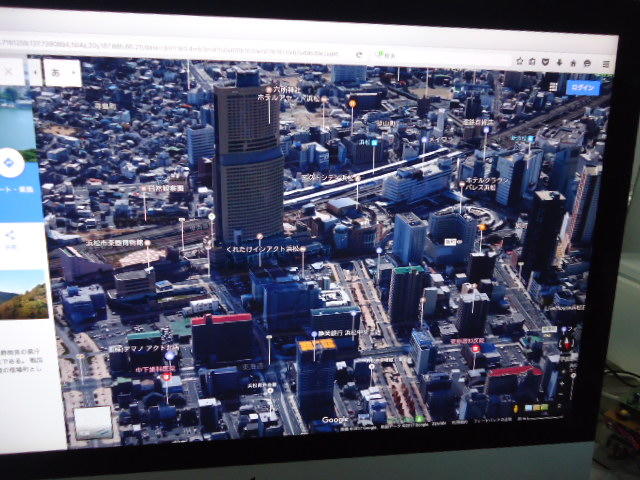Click the フィードバックの送信 feedback link
The image size is (640, 480).
(x=494, y=420)
